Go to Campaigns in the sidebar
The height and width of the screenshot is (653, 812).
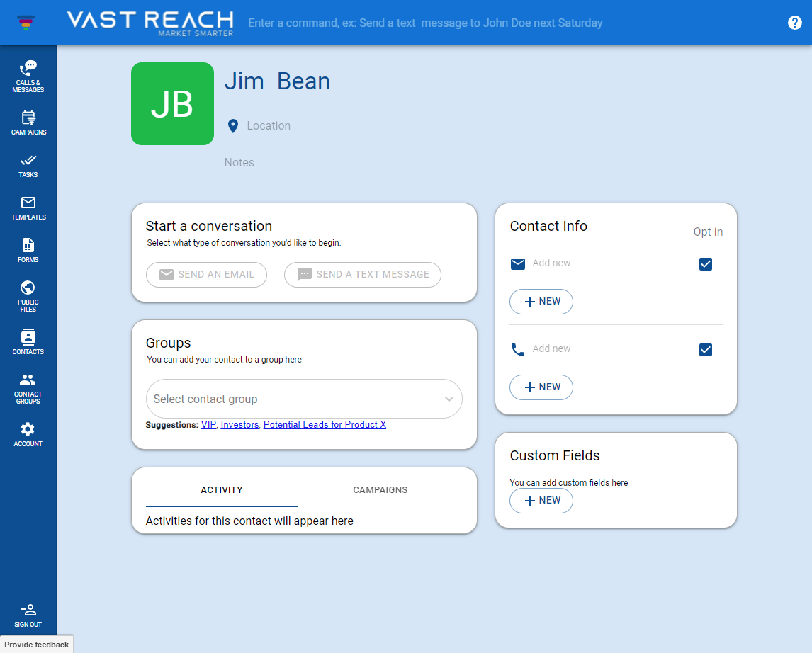pos(28,123)
